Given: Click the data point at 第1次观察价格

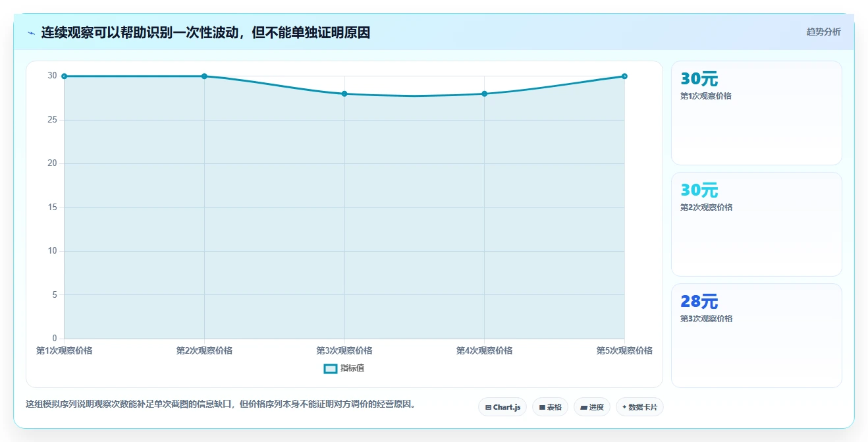Looking at the screenshot, I should click(x=65, y=76).
